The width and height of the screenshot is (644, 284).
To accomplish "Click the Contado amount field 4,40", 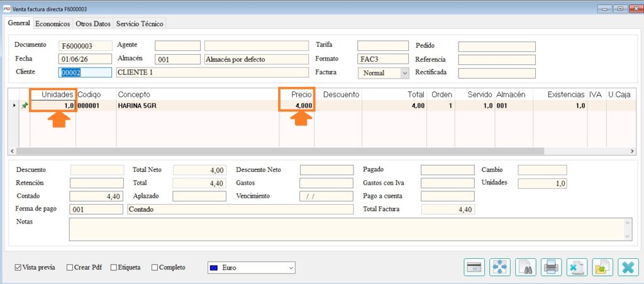I will point(96,196).
